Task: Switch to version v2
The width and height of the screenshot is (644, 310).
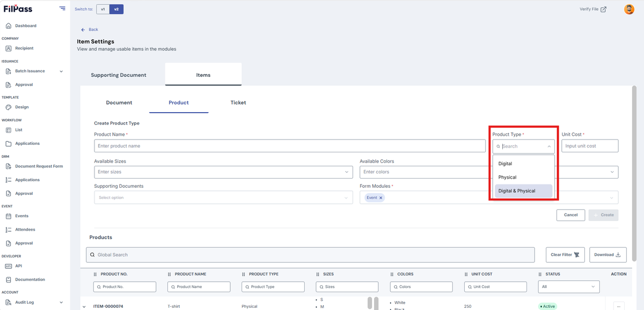Action: point(116,9)
